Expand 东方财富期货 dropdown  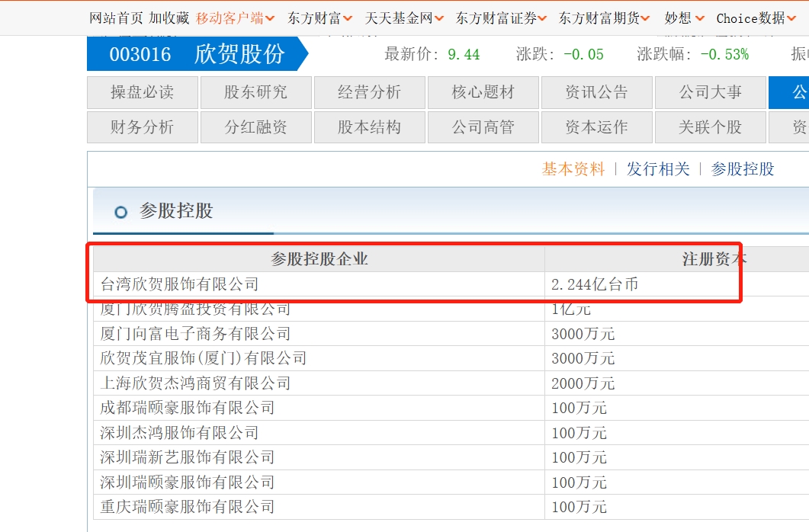(604, 18)
